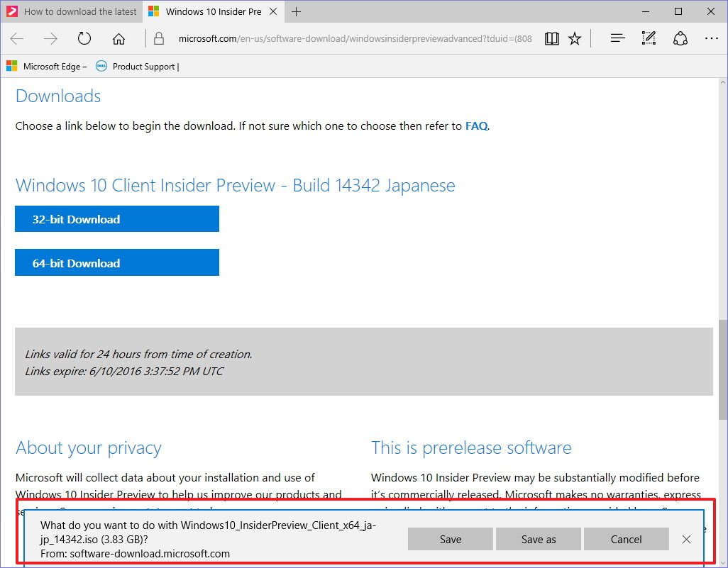The image size is (728, 568).
Task: Minimize the Edge window
Action: pyautogui.click(x=646, y=11)
